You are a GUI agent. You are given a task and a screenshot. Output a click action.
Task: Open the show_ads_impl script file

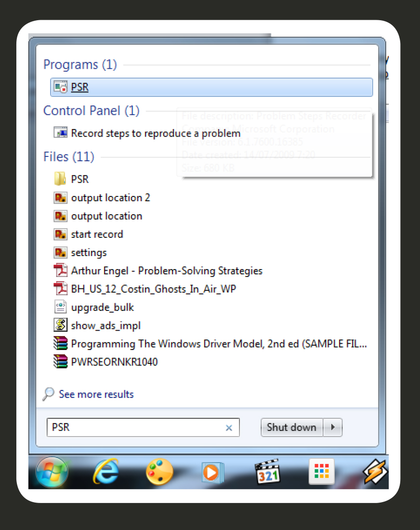tap(105, 326)
